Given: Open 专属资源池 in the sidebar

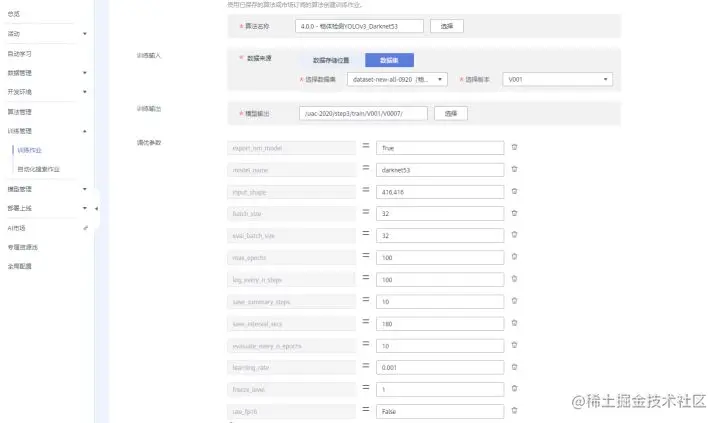Looking at the screenshot, I should (x=22, y=247).
